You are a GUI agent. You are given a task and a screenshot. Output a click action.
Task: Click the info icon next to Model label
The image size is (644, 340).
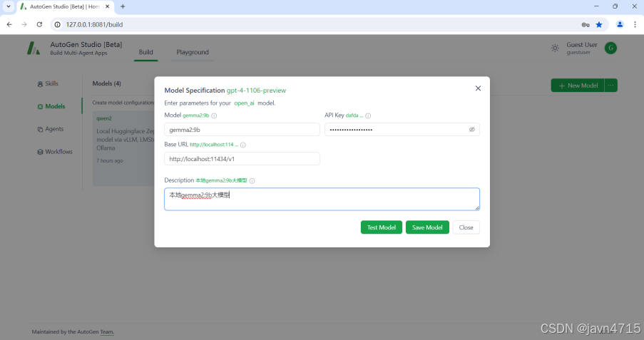(x=214, y=115)
